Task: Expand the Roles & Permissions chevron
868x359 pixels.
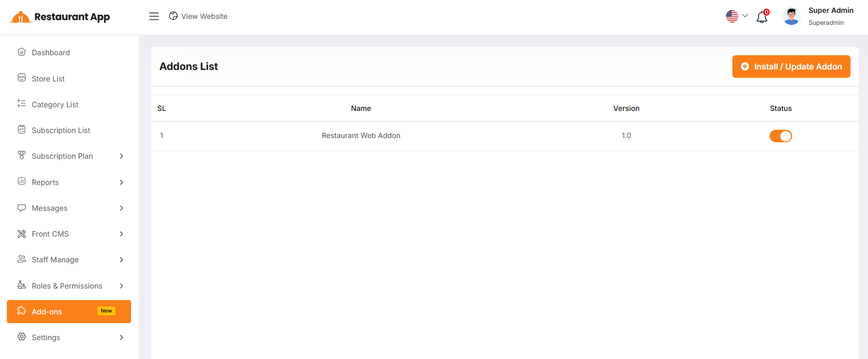Action: pos(121,286)
